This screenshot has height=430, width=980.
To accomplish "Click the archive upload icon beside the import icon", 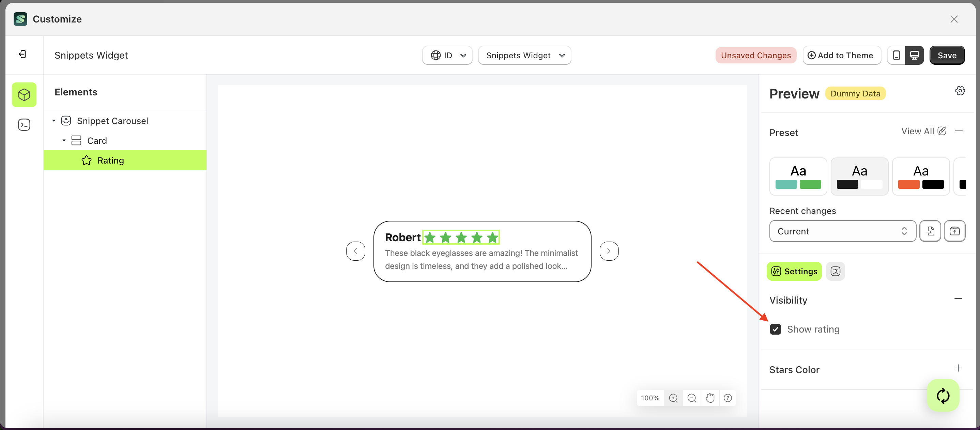I will tap(955, 231).
